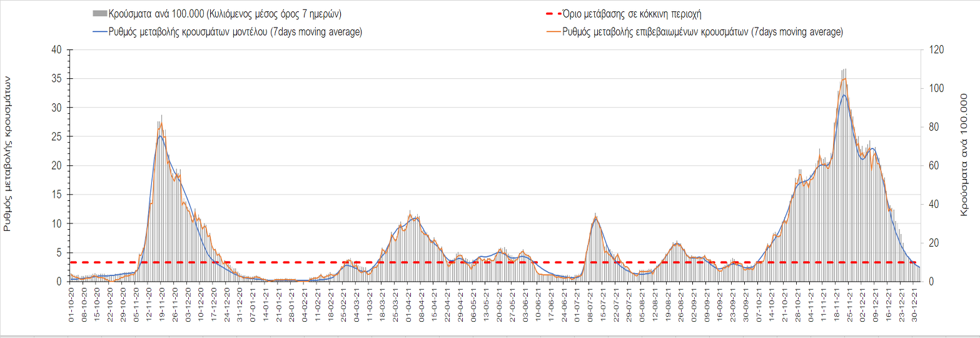The image size is (980, 338).
Task: Click the 25 tick on left axis
Action: tap(55, 137)
